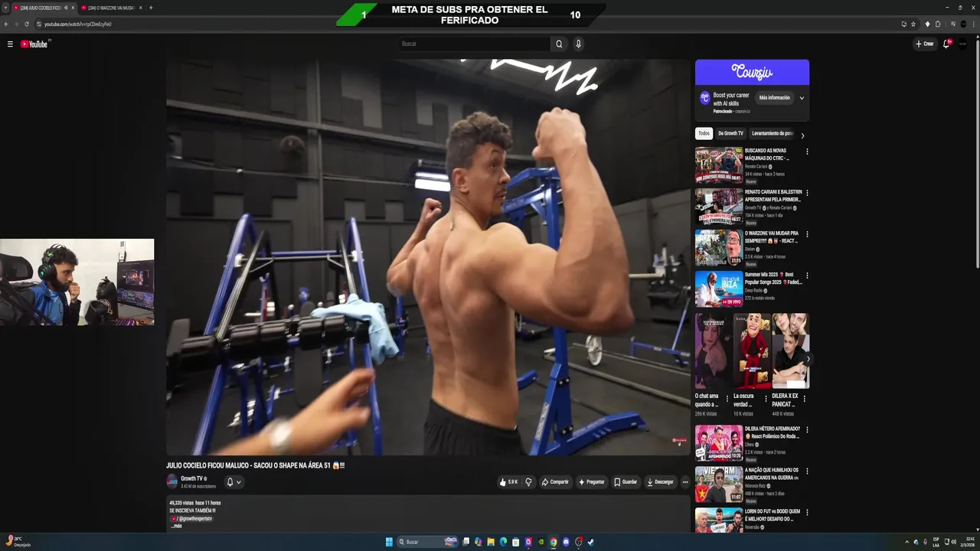This screenshot has height=551, width=980.
Task: Advance the Shorts shelf with next arrow
Action: (808, 358)
